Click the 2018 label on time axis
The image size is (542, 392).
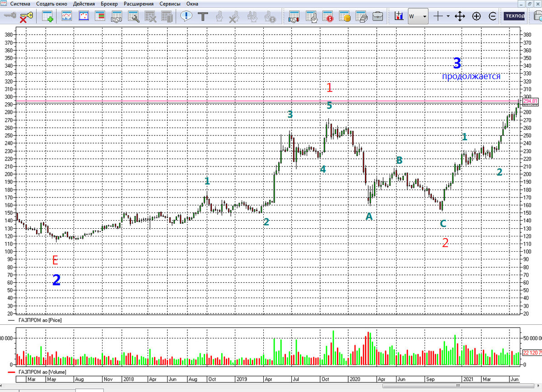click(129, 379)
